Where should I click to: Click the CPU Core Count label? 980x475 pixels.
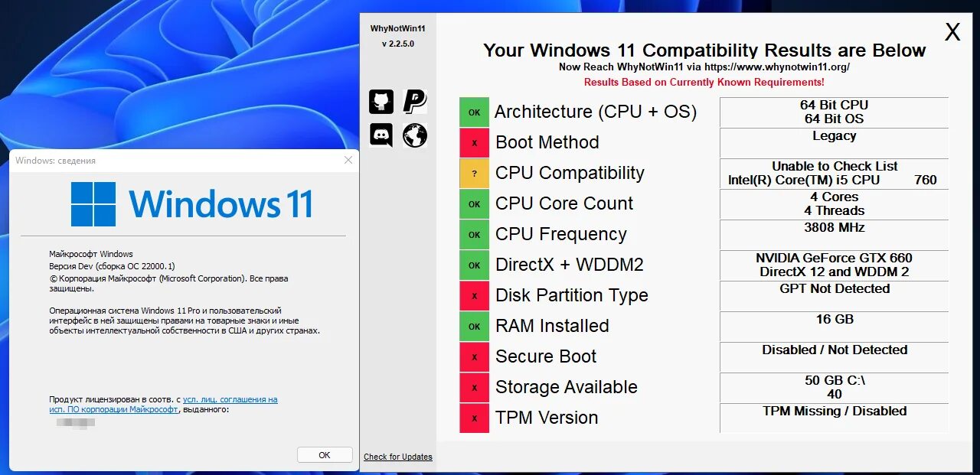564,203
